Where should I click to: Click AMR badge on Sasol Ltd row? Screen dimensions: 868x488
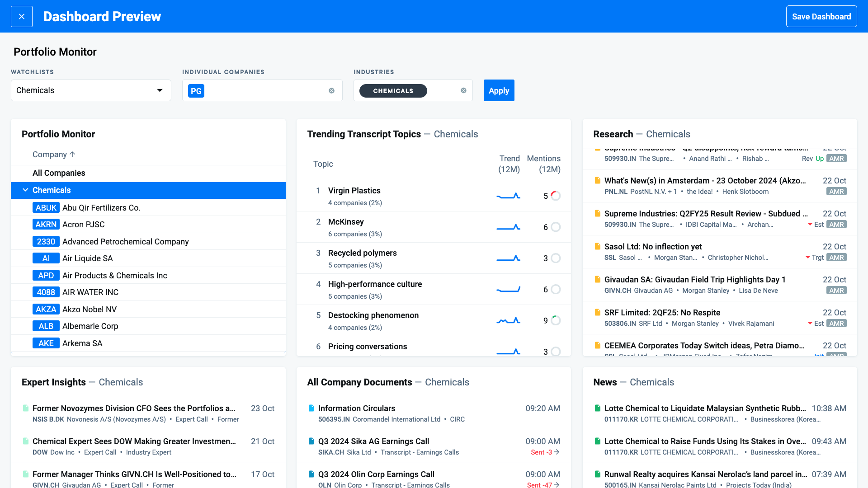836,258
